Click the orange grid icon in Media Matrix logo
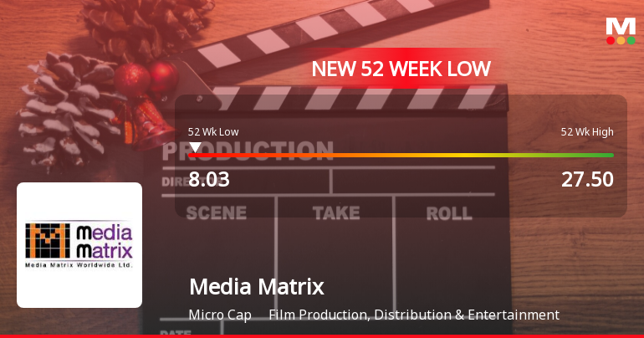This screenshot has height=338, width=644. (48, 241)
